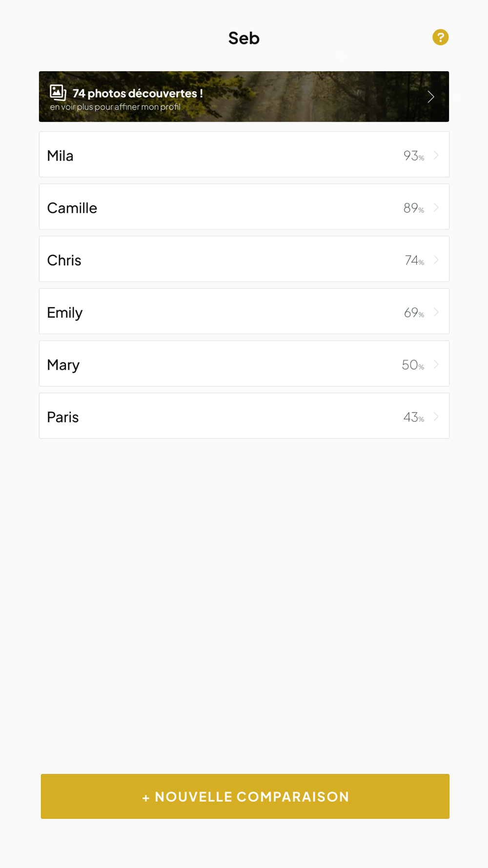The width and height of the screenshot is (488, 868).
Task: Click the white arrow on photos banner
Action: click(x=430, y=97)
